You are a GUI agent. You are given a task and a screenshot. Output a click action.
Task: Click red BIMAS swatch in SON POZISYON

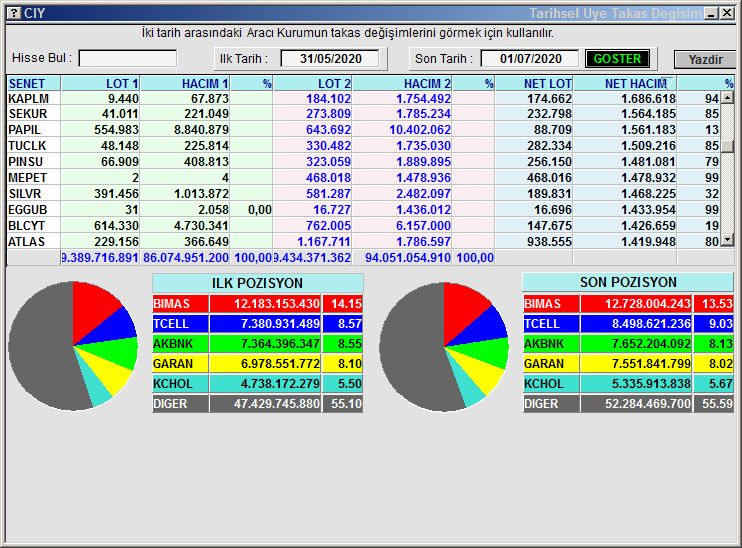coord(551,304)
